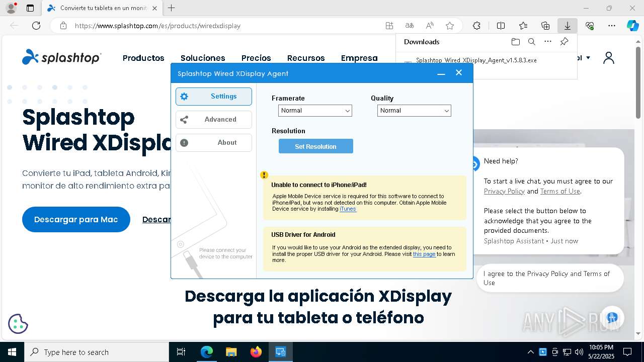Screen dimensions: 644x362
Task: Click the Set Resolution button
Action: [316, 146]
